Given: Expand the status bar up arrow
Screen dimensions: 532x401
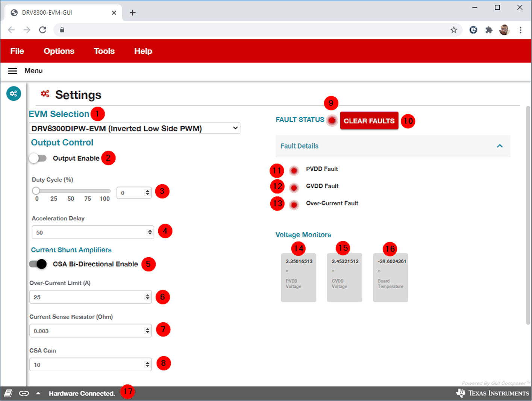Looking at the screenshot, I should pyautogui.click(x=38, y=393).
